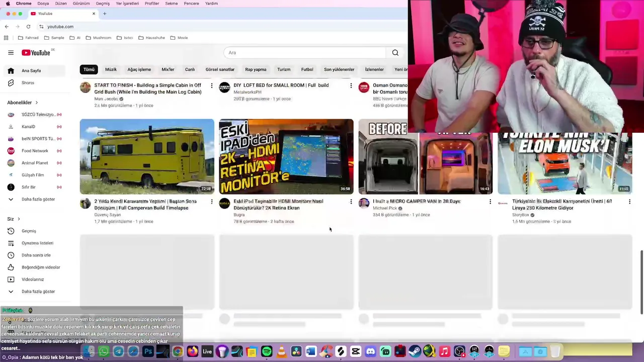Click Güvenç Sayan channel avatar
The height and width of the screenshot is (362, 644).
pos(86,204)
